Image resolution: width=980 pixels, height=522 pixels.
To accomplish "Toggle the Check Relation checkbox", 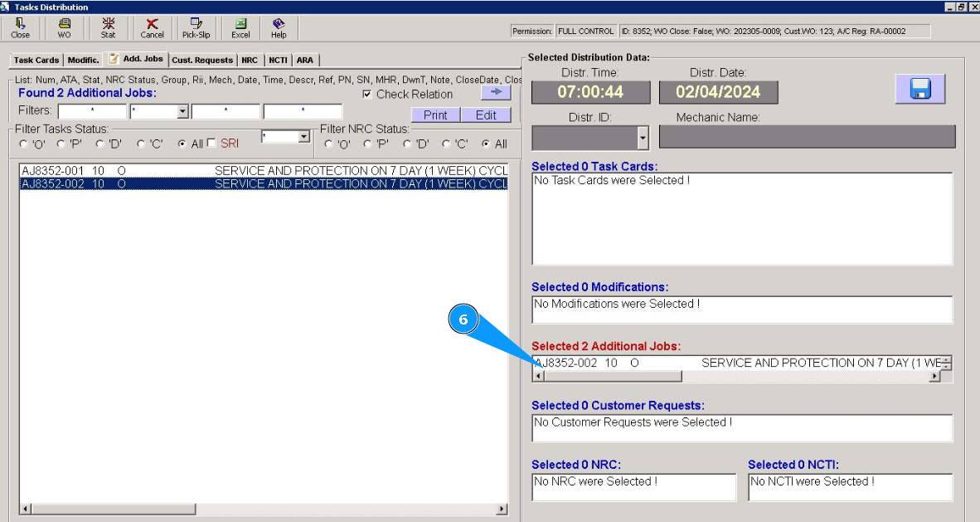I will (367, 95).
